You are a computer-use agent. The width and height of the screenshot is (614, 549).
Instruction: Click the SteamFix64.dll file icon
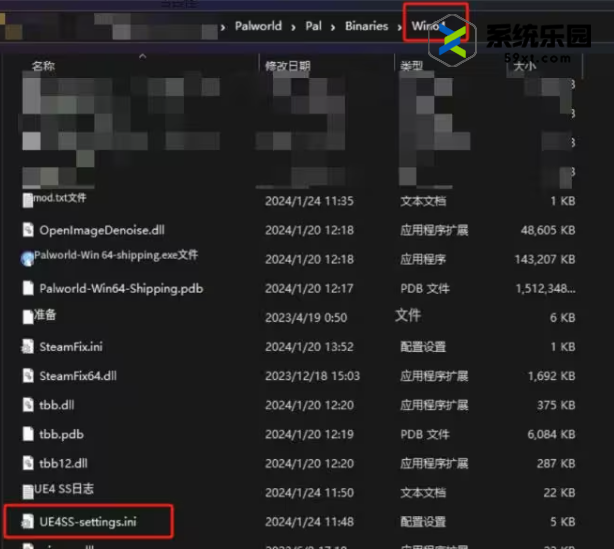(x=28, y=376)
